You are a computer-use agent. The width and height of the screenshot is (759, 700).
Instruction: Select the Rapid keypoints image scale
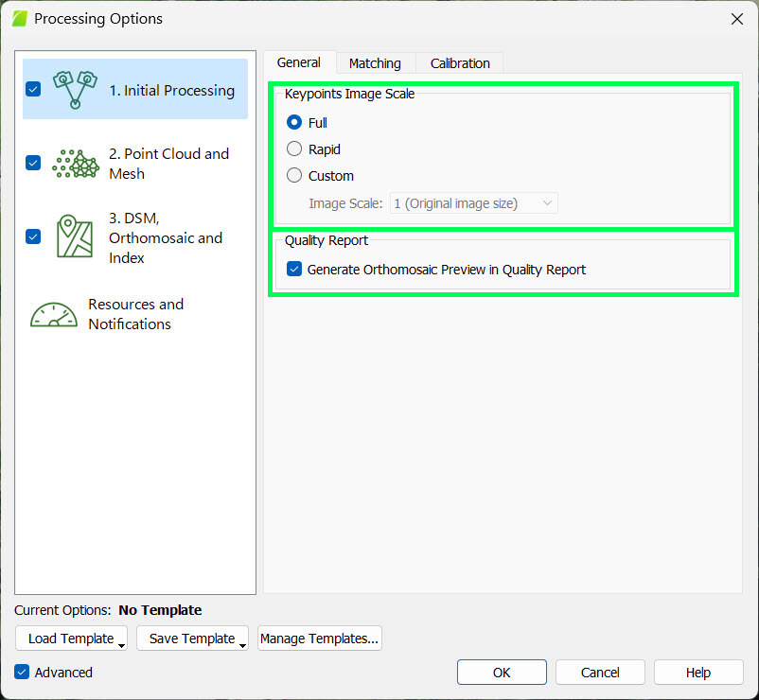click(x=294, y=149)
